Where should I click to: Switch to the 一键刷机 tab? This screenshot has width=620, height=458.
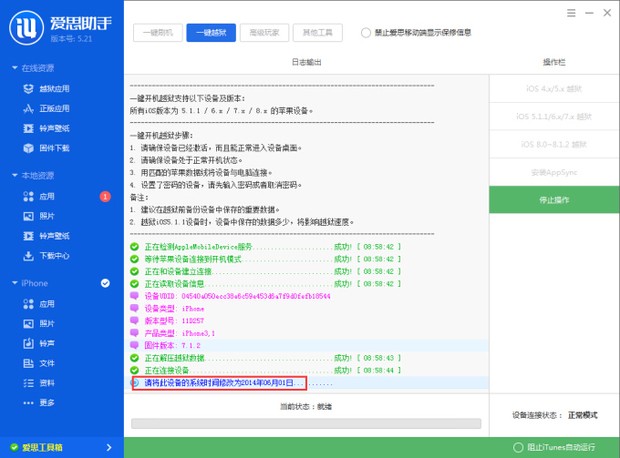[x=158, y=32]
